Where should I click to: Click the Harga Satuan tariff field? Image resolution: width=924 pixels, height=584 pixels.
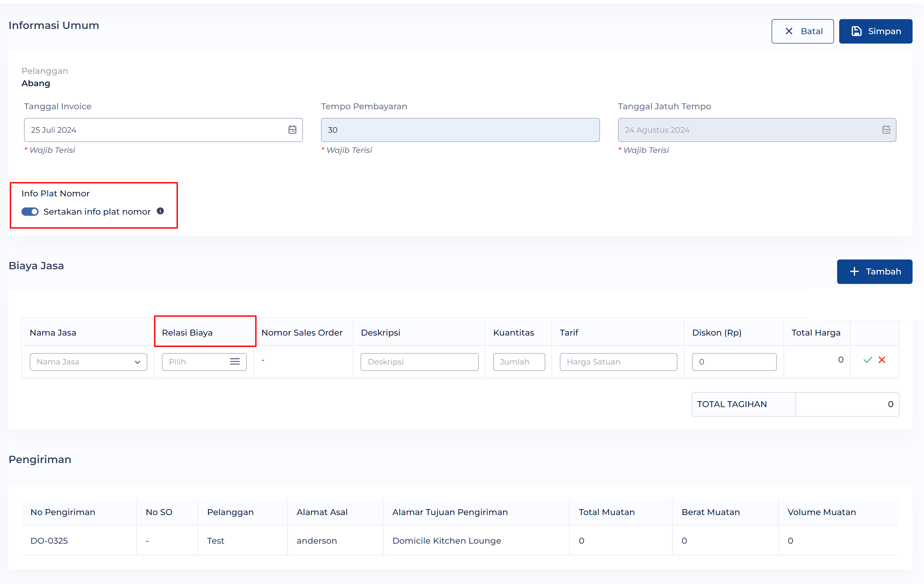coord(618,362)
